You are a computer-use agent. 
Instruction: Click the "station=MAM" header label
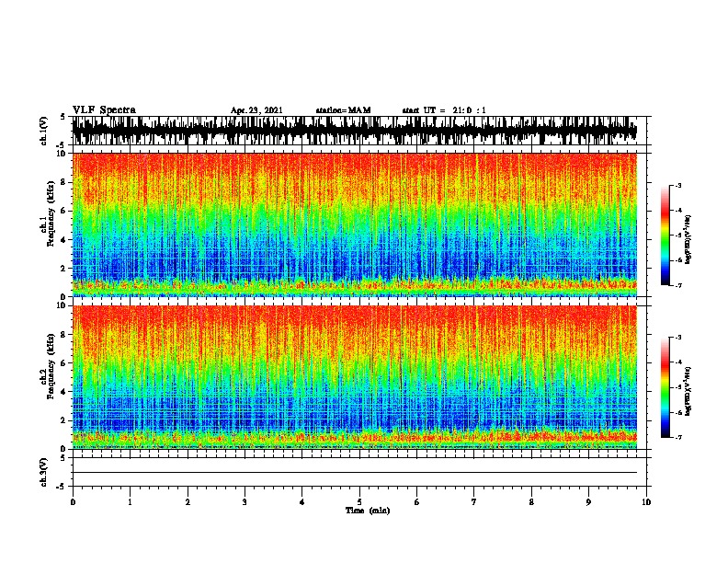(343, 110)
